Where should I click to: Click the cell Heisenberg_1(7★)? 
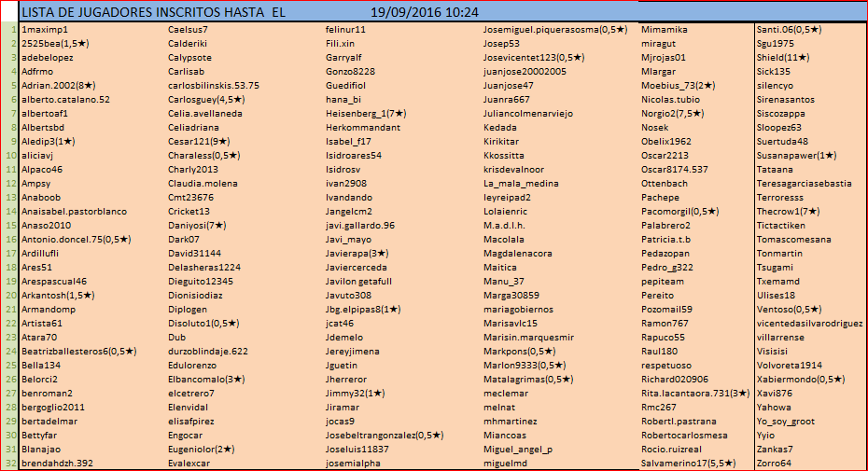click(x=366, y=113)
